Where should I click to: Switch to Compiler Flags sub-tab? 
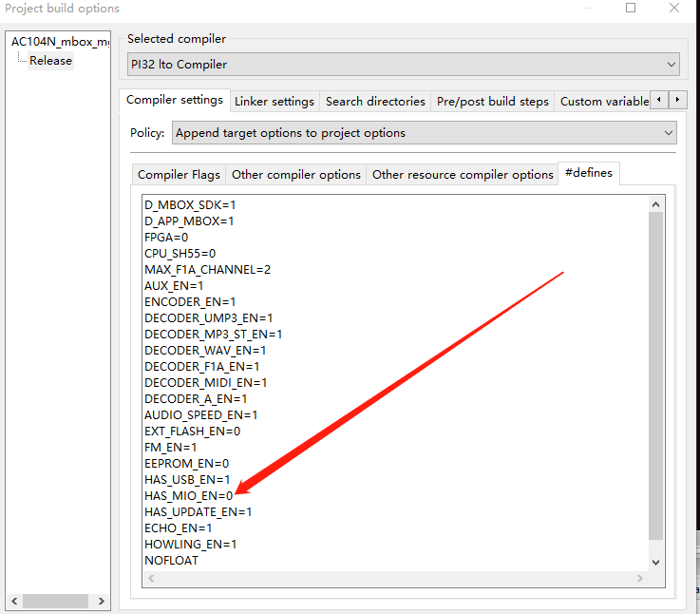pos(179,175)
